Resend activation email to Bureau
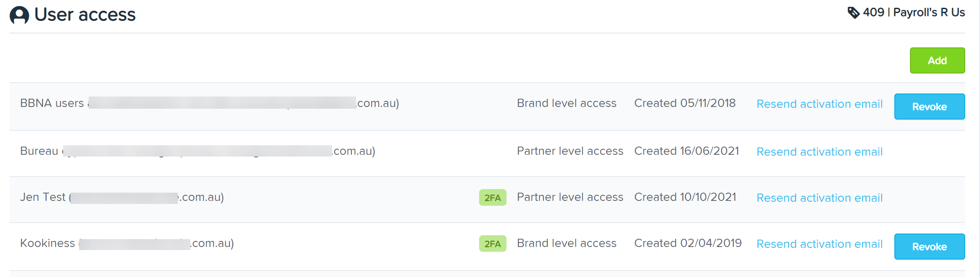This screenshot has height=277, width=980. click(820, 152)
